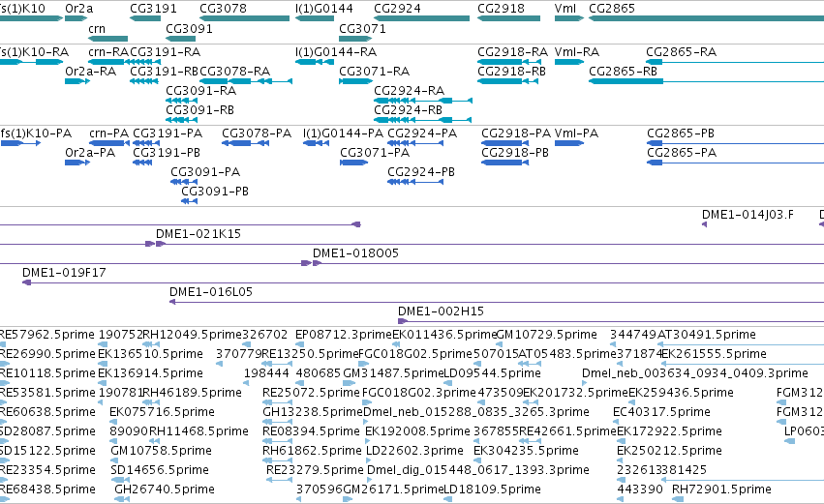Click the CG3091-PB protein label

(x=215, y=192)
